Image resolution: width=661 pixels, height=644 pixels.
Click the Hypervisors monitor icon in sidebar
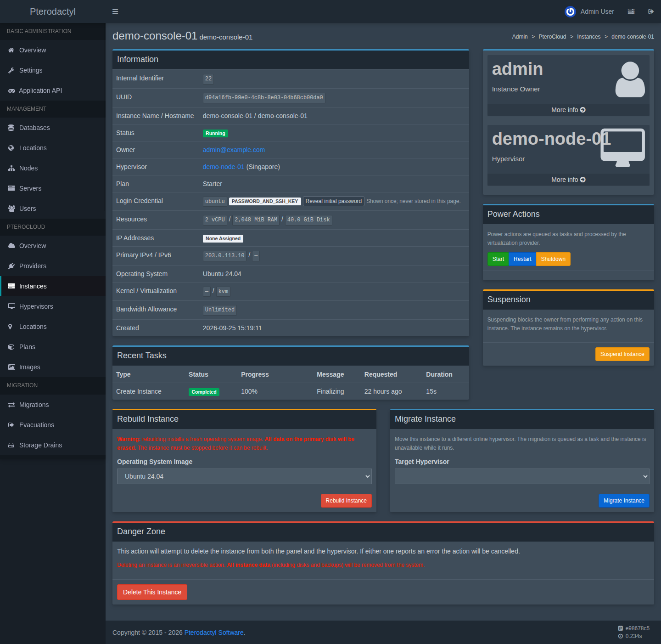coord(11,306)
